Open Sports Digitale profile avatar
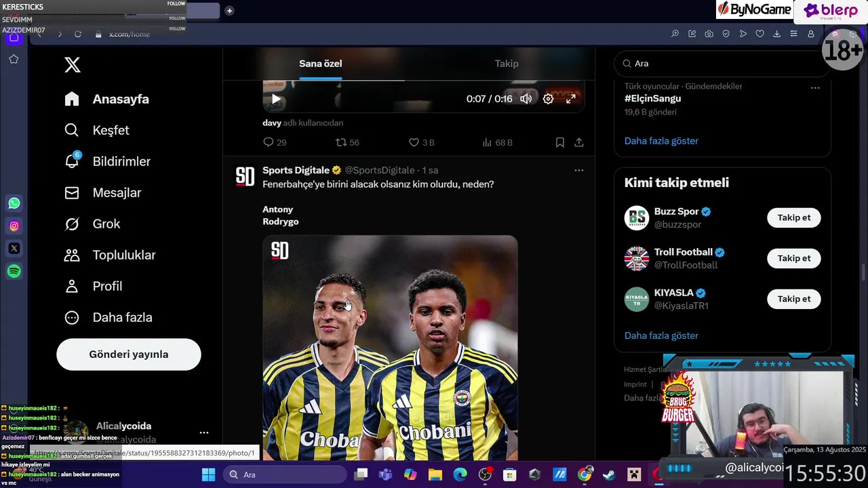This screenshot has width=868, height=488. click(245, 176)
